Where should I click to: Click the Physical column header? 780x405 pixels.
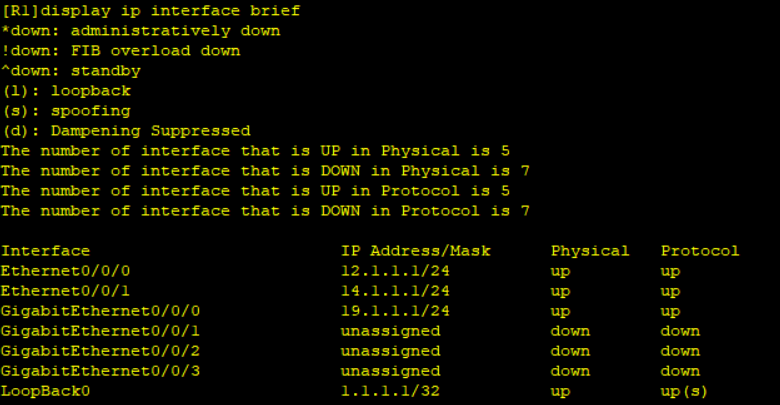pyautogui.click(x=590, y=251)
